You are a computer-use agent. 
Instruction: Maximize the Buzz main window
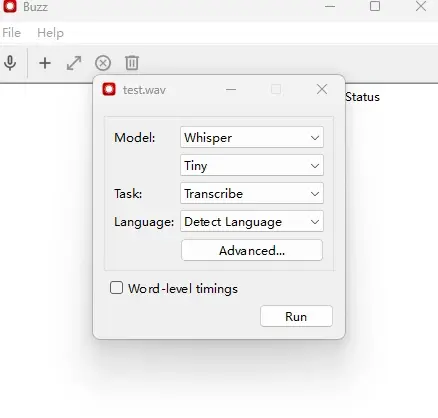[x=375, y=6]
